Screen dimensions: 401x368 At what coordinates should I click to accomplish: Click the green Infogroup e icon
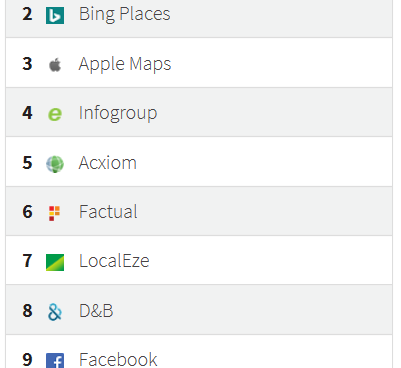(55, 114)
